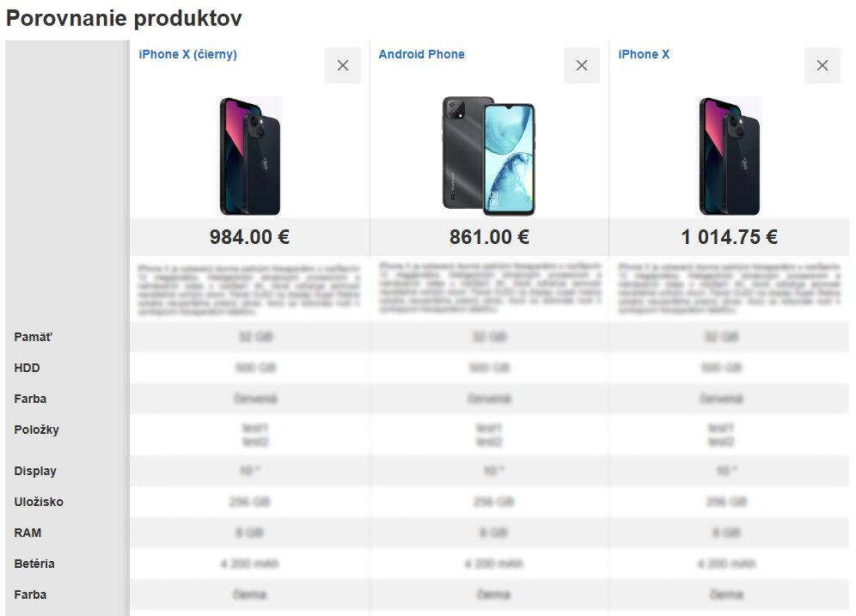Image resolution: width=856 pixels, height=616 pixels.
Task: Click the 984.00 € price
Action: coord(248,237)
